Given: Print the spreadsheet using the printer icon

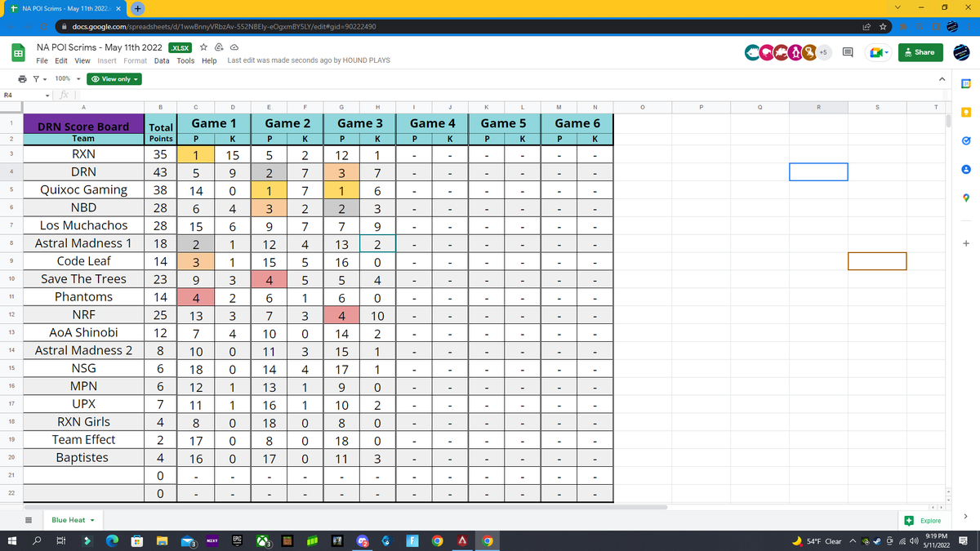Looking at the screenshot, I should 21,79.
